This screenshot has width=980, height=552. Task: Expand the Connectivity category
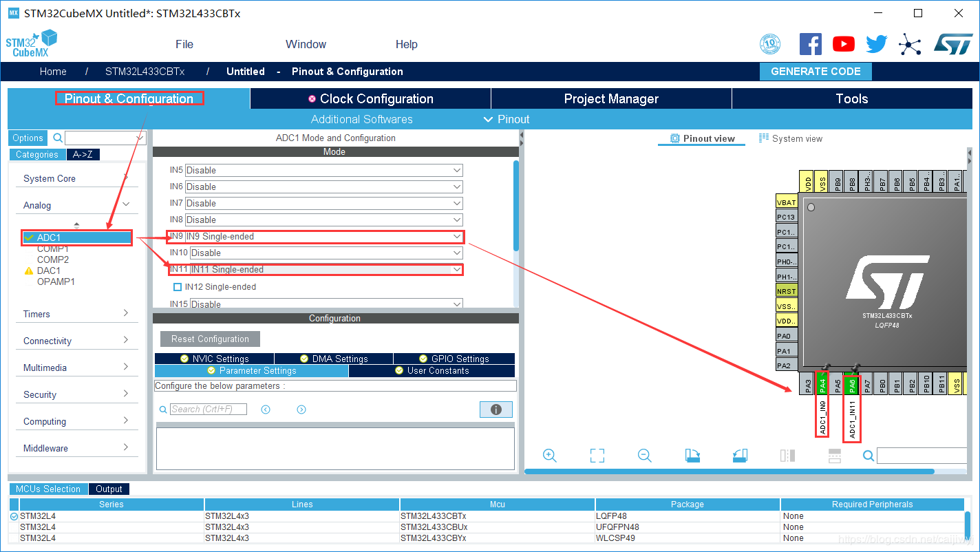76,341
